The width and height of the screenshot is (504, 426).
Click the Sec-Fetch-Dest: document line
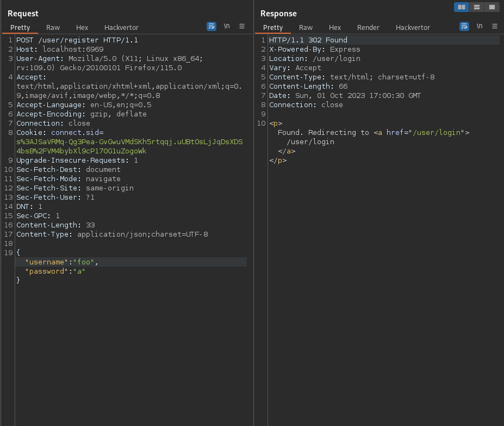69,170
